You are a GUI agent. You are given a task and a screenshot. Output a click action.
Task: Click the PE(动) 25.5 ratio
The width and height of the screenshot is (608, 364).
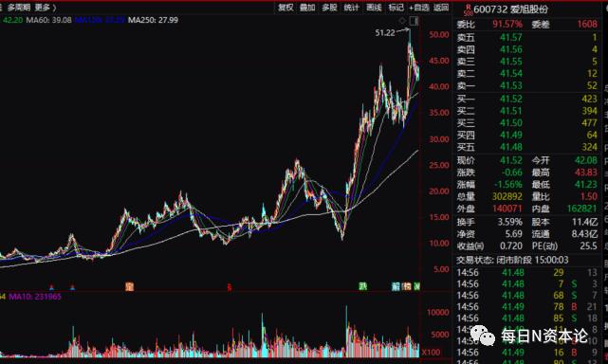[589, 246]
